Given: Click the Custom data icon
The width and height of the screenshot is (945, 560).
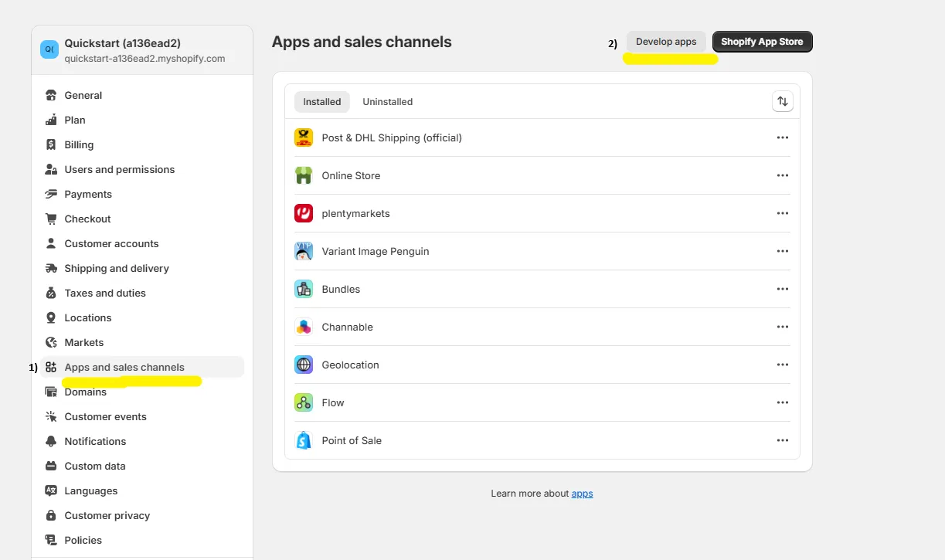Looking at the screenshot, I should tap(51, 466).
